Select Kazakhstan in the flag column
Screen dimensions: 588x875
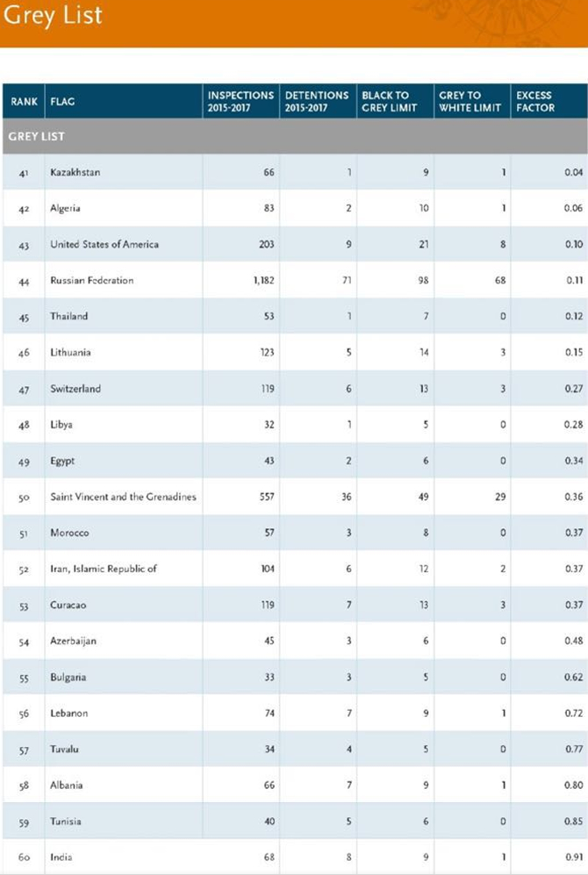75,172
